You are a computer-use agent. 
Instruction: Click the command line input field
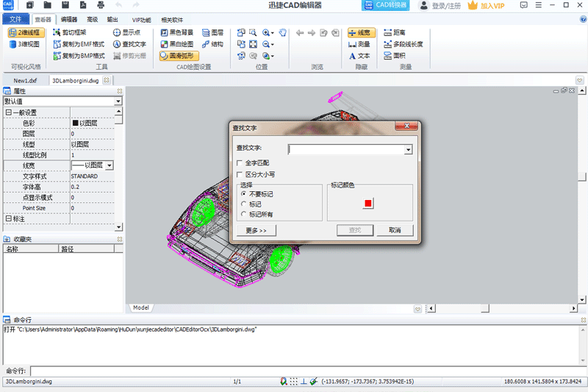(x=307, y=371)
